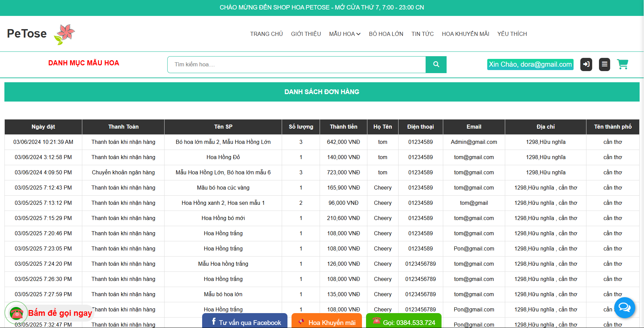Viewport: 644px width, 328px height.
Task: Click Mẫu Hoa Hồng Lớn, Bó hoa lớn mẫu 6
Action: click(x=223, y=172)
